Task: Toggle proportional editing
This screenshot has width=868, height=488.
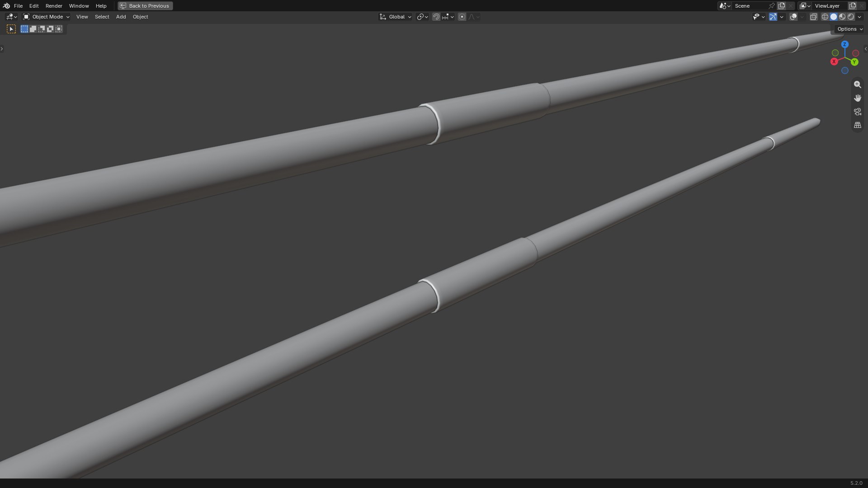Action: click(462, 17)
